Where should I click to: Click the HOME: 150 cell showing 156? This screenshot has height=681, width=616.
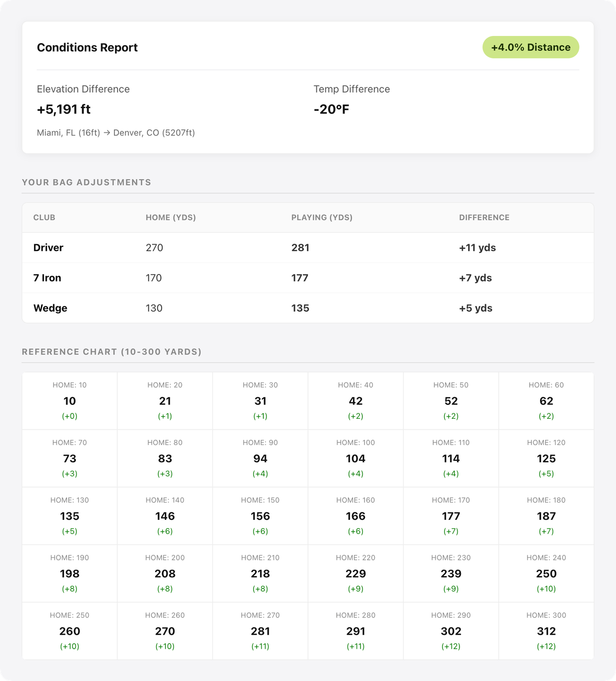260,516
